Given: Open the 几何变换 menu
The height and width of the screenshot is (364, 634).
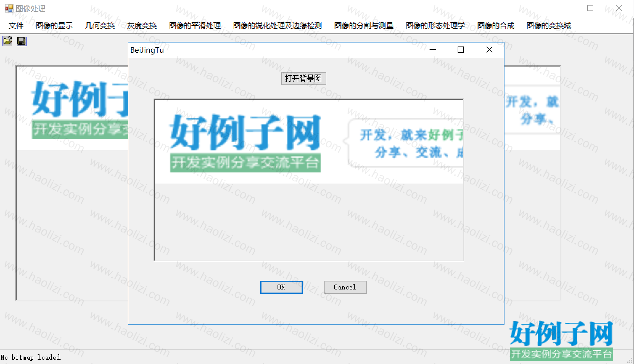Looking at the screenshot, I should (x=100, y=26).
